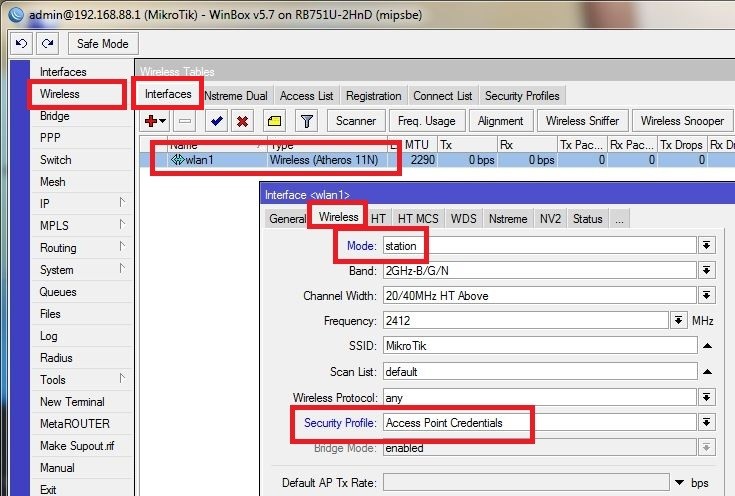Image resolution: width=735 pixels, height=496 pixels.
Task: Click the redo arrow icon
Action: [47, 44]
